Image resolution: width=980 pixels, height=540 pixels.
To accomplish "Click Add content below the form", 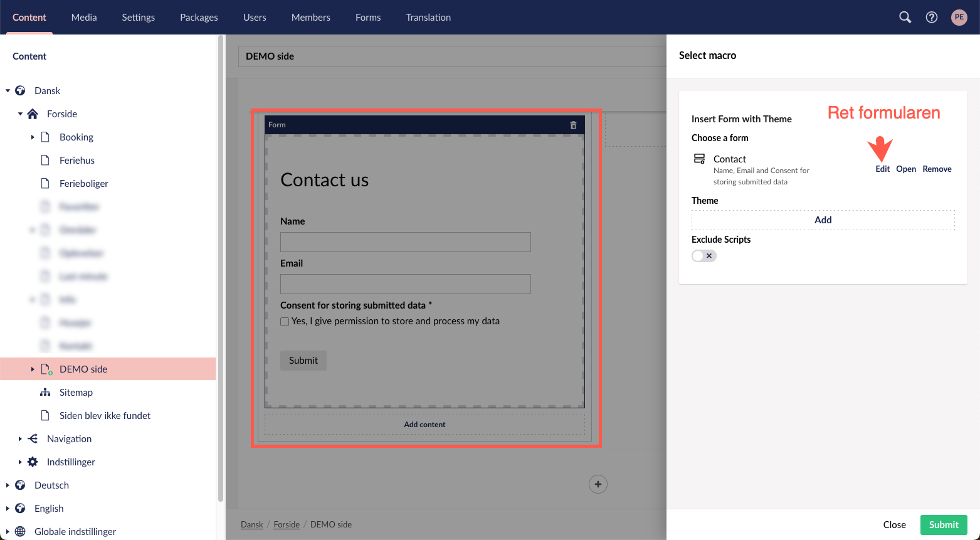I will (x=424, y=425).
